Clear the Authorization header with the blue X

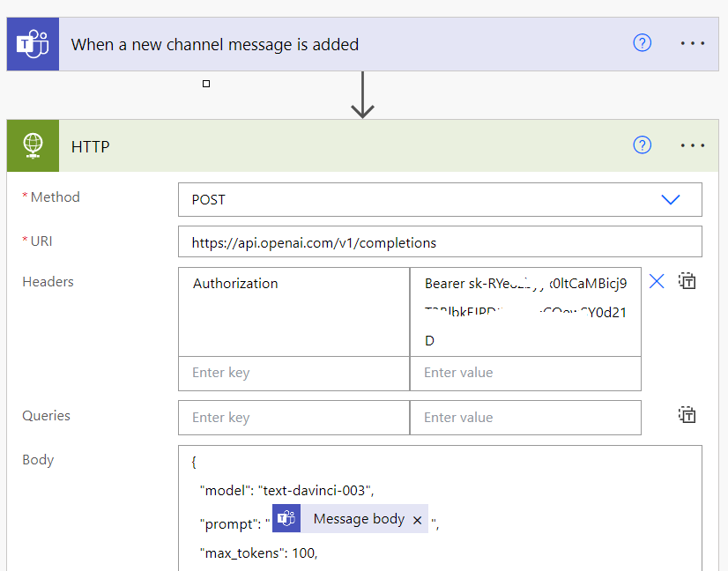tap(655, 280)
